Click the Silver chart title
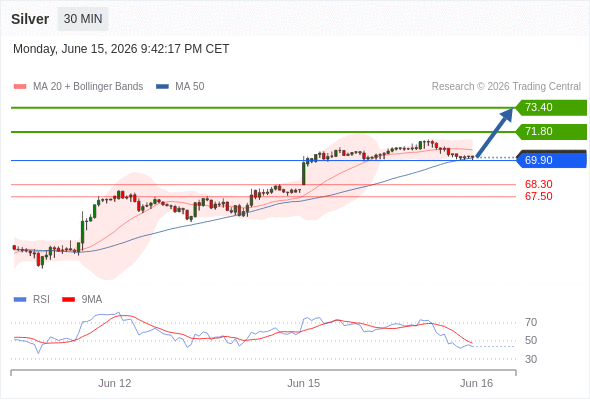This screenshot has width=590, height=400. pyautogui.click(x=30, y=19)
